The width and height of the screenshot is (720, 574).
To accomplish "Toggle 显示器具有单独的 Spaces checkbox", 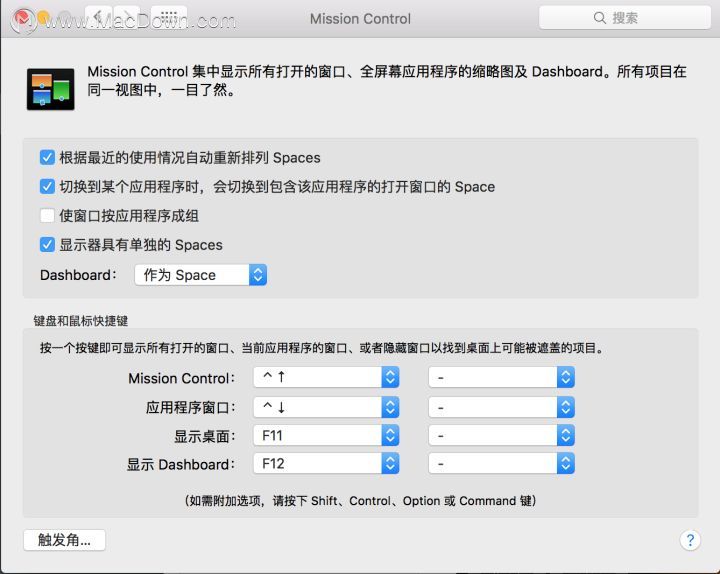I will coord(47,244).
